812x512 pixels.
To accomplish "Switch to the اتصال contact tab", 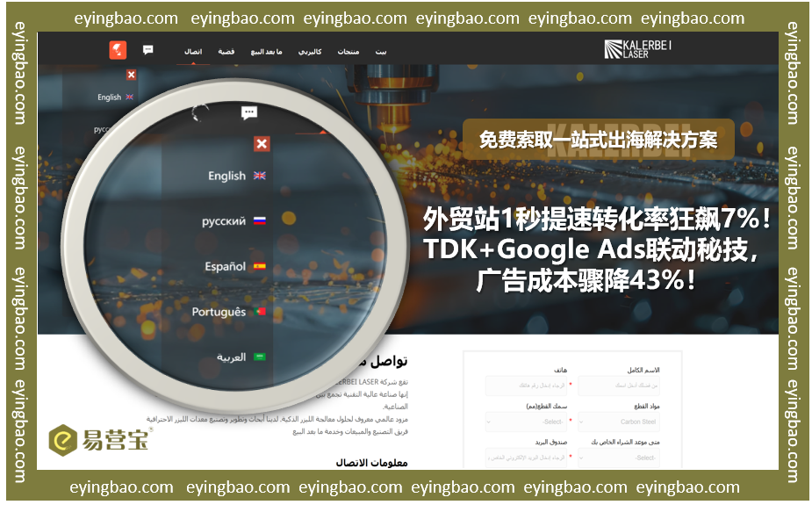I will click(x=193, y=50).
